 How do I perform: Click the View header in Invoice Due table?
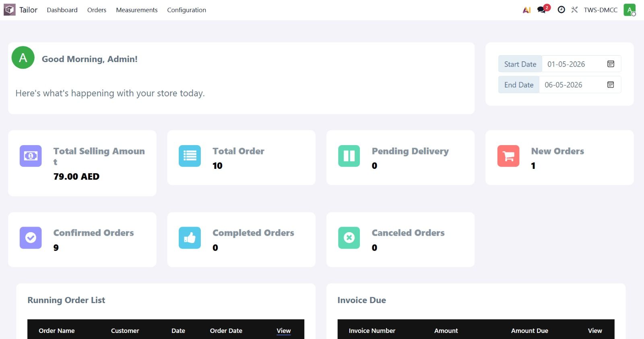[x=595, y=331]
